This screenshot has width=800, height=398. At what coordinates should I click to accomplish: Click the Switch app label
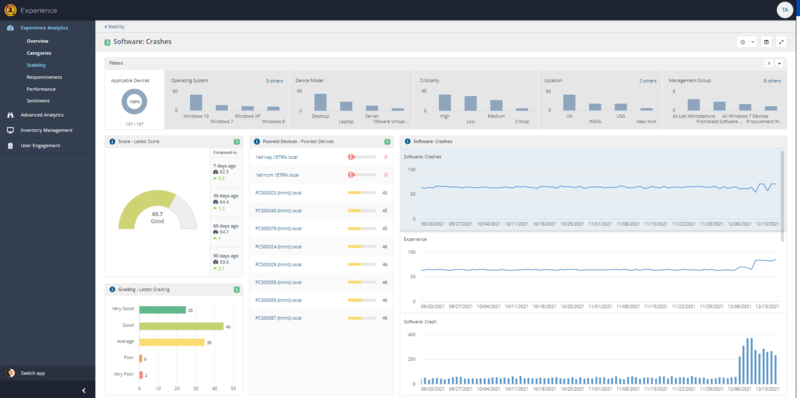33,373
